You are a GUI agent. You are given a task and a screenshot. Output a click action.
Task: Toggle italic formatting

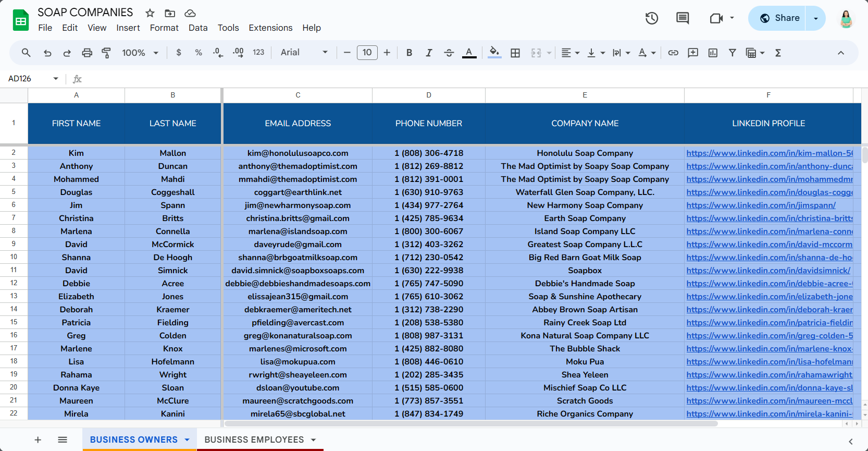[429, 53]
